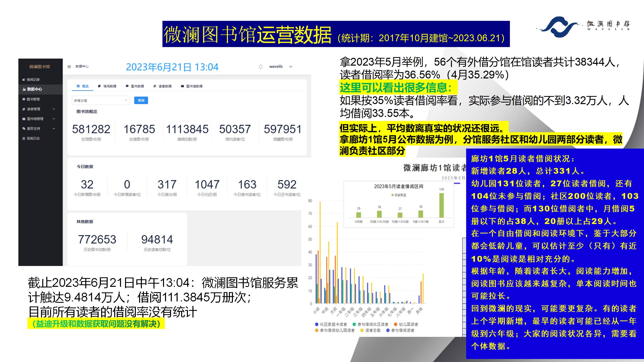The image size is (644, 362).
Task: Click the 数据中心 breadcrumb text
Action: (82, 67)
